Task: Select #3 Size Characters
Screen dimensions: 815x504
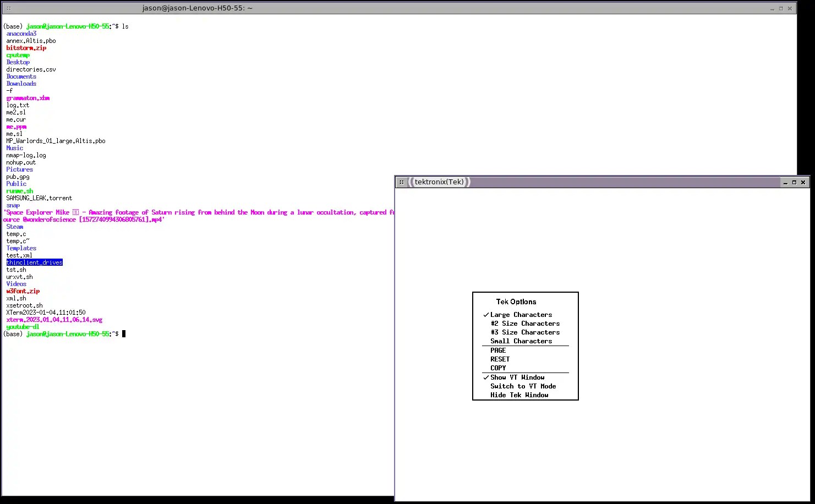Action: 524,332
